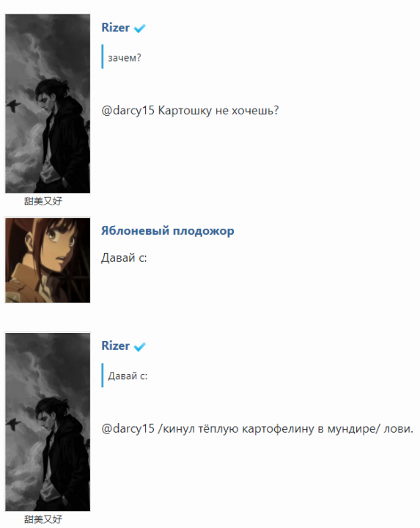Open Rizer's avatar in the last post

[48, 422]
